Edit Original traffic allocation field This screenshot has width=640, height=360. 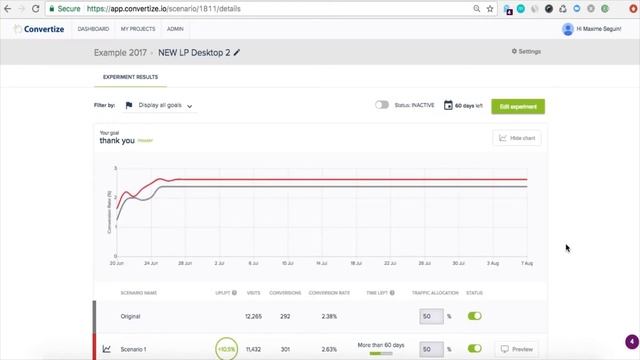(x=431, y=316)
